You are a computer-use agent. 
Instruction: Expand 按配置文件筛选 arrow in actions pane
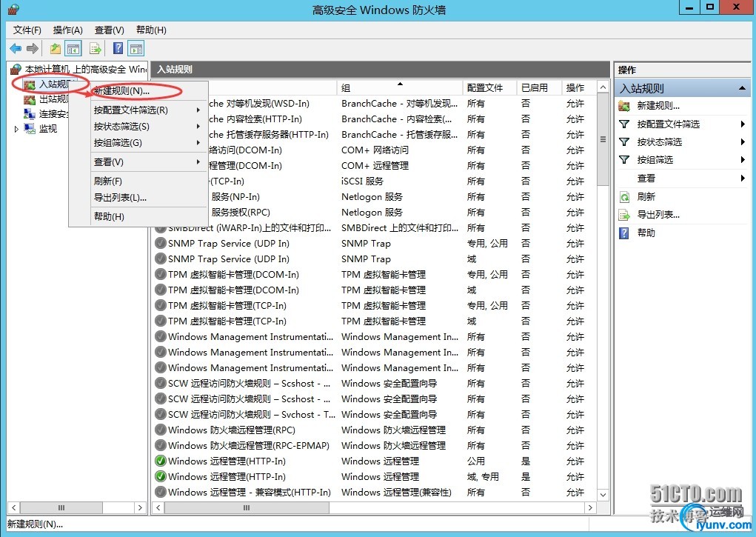coord(743,124)
